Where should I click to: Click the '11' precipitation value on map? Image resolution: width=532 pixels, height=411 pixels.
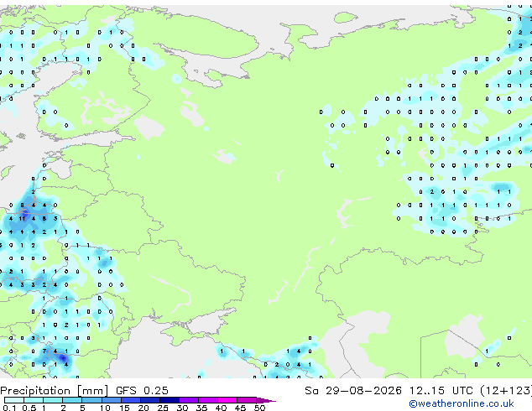22,219
